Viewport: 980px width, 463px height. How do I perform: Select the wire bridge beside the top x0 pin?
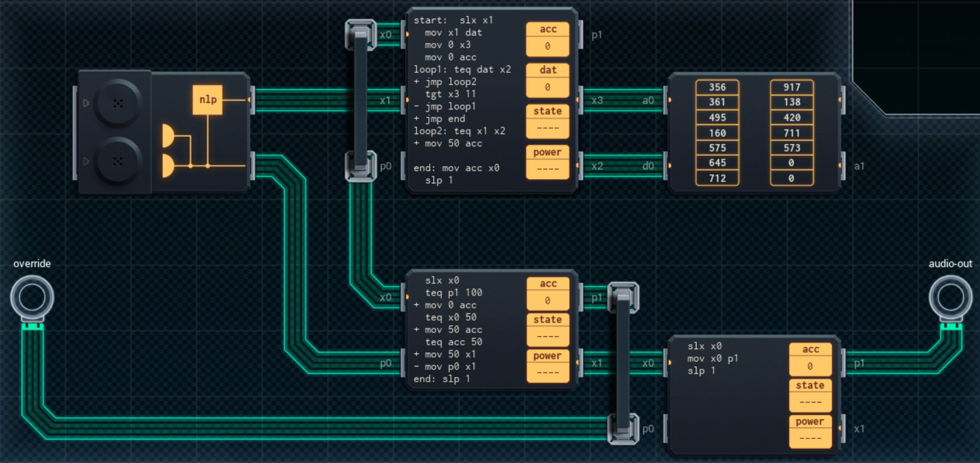[361, 35]
